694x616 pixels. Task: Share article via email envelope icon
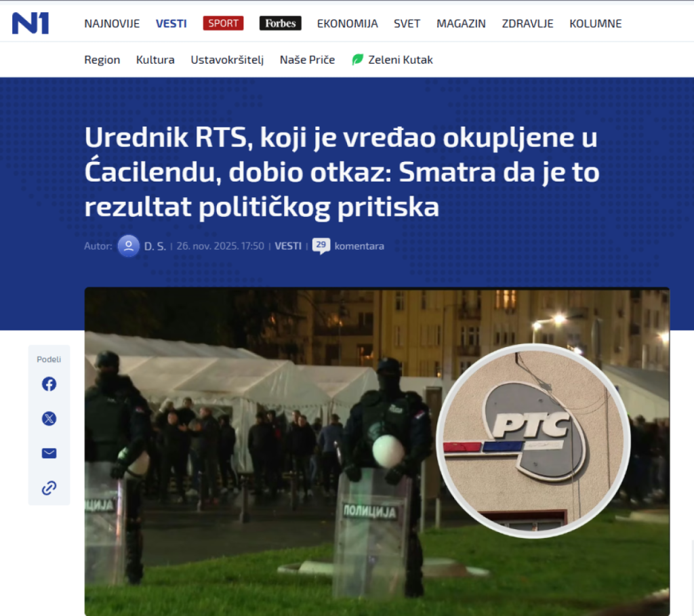pyautogui.click(x=49, y=453)
